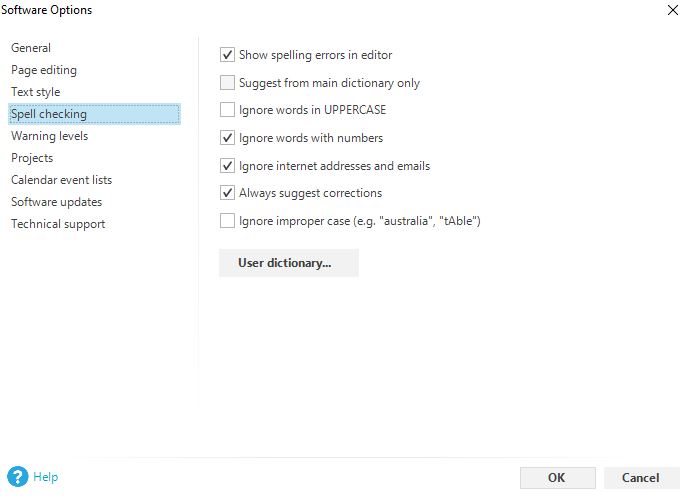Switch to General options category

[x=31, y=48]
